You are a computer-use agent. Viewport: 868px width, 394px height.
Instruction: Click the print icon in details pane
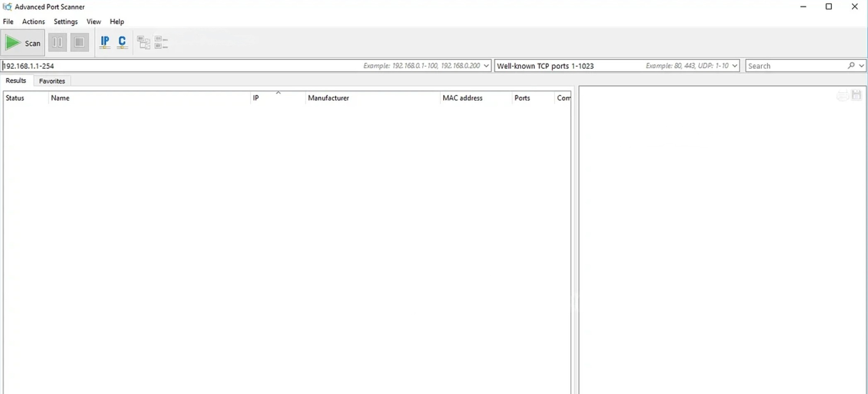coord(842,96)
